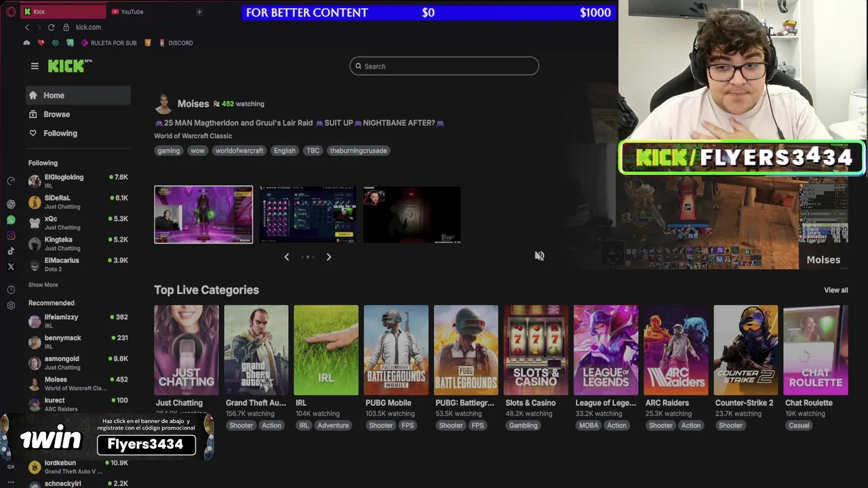Open ElGlogloking in Following list
The height and width of the screenshot is (488, 868).
pyautogui.click(x=78, y=181)
